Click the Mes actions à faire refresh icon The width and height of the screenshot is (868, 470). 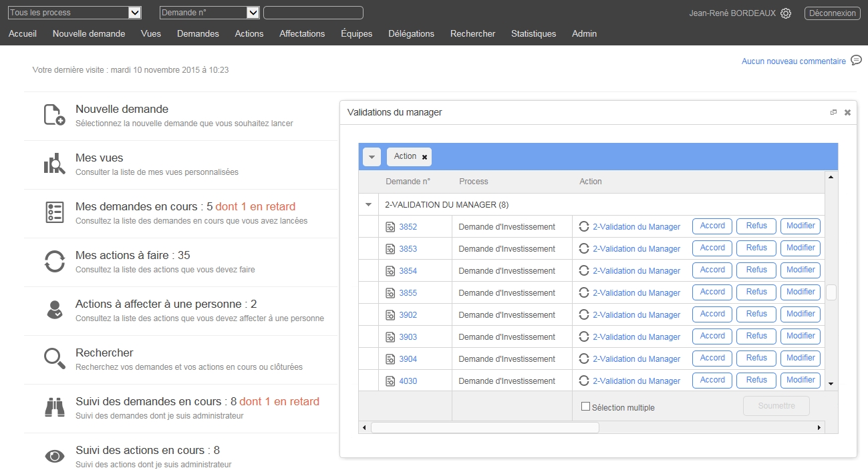pyautogui.click(x=54, y=261)
